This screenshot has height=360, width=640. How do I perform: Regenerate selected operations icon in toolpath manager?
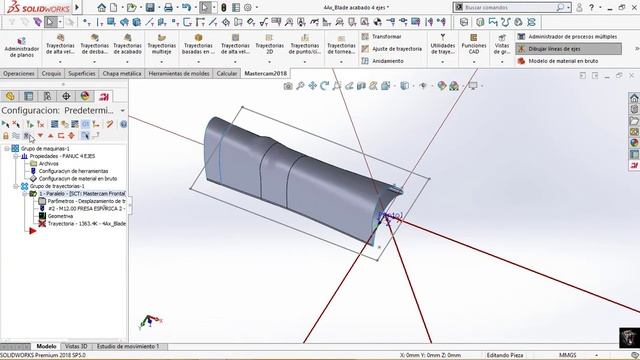tap(30, 124)
